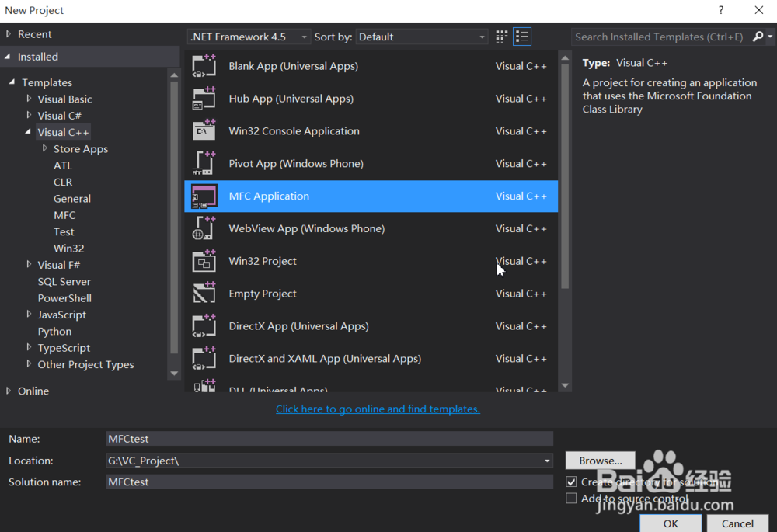Click the search magnifier icon
Screen dimensions: 777x532
click(x=758, y=37)
